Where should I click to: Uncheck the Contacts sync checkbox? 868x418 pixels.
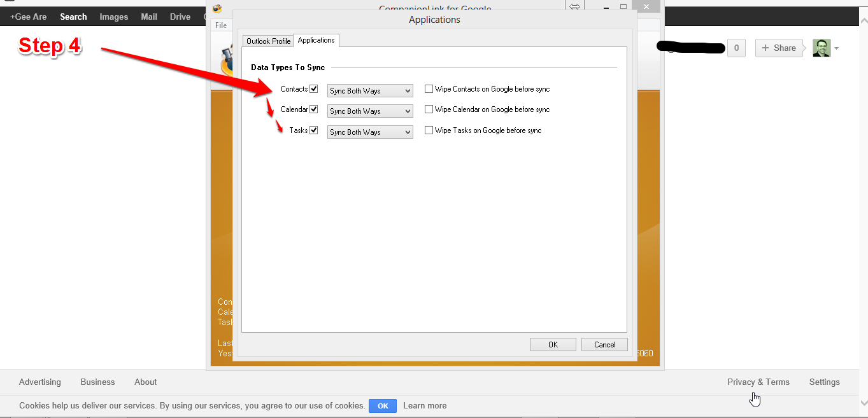pyautogui.click(x=313, y=89)
